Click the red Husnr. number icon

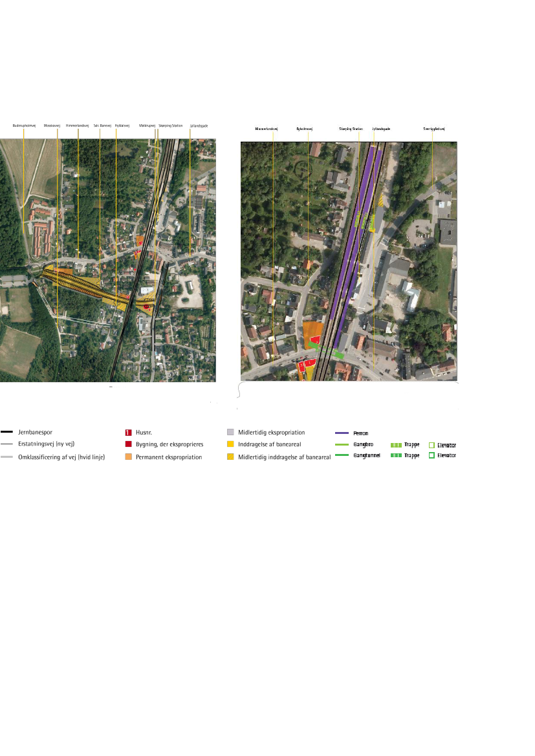pos(128,432)
